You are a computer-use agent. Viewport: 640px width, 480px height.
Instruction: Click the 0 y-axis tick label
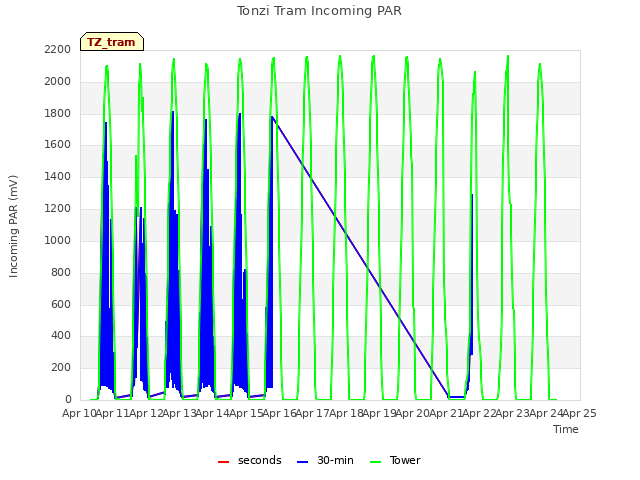point(68,400)
